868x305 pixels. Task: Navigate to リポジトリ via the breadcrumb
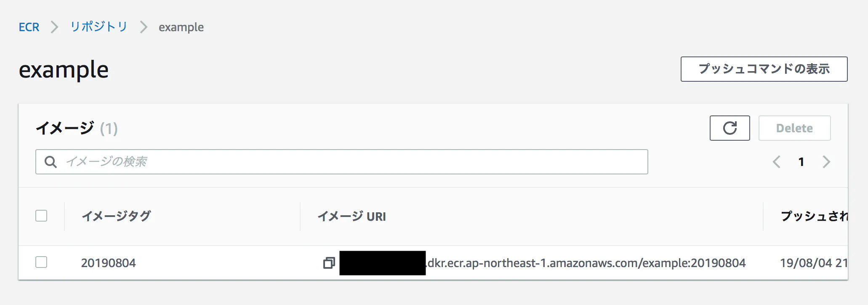click(99, 27)
